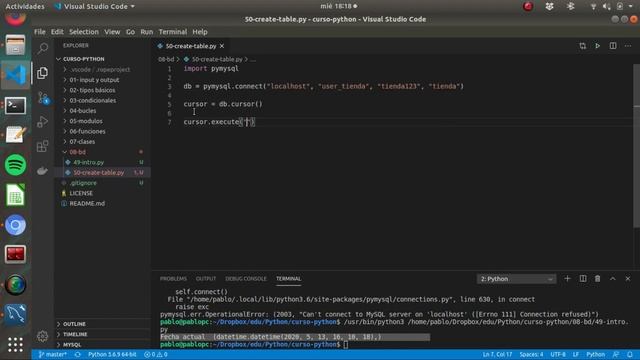Close the terminal panel

[628, 278]
